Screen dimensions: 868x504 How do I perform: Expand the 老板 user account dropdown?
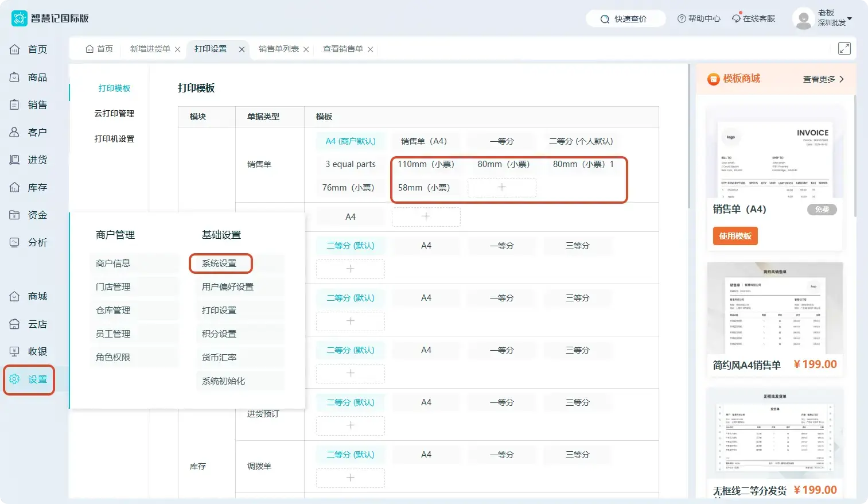(850, 18)
